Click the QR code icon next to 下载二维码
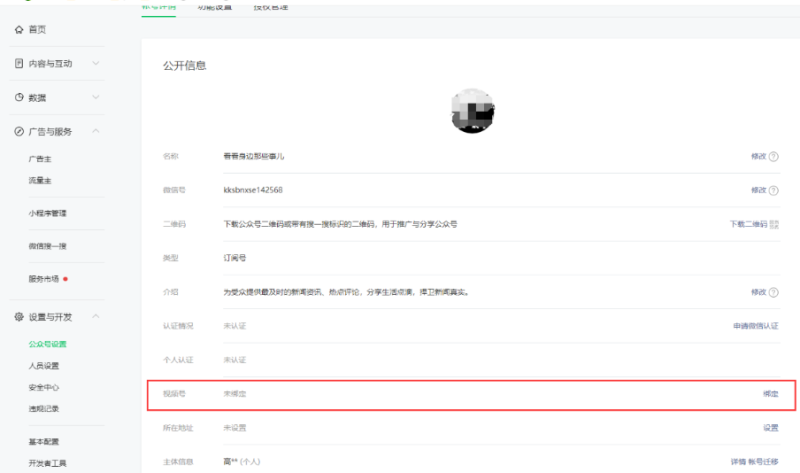The height and width of the screenshot is (473, 800). [x=774, y=225]
